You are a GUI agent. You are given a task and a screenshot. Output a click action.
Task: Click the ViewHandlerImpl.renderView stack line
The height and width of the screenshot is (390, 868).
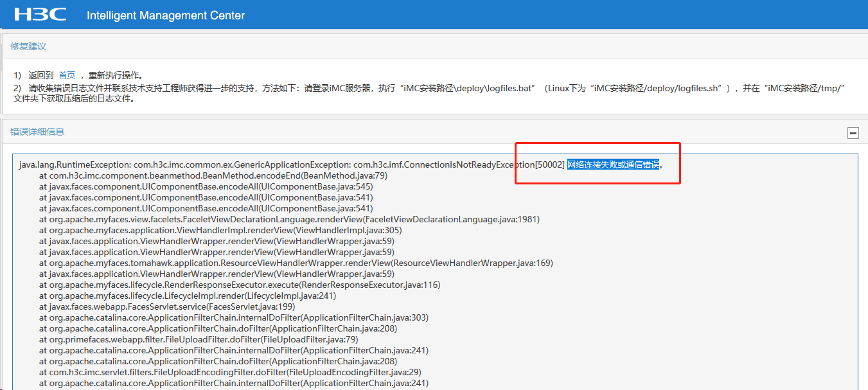[x=220, y=230]
